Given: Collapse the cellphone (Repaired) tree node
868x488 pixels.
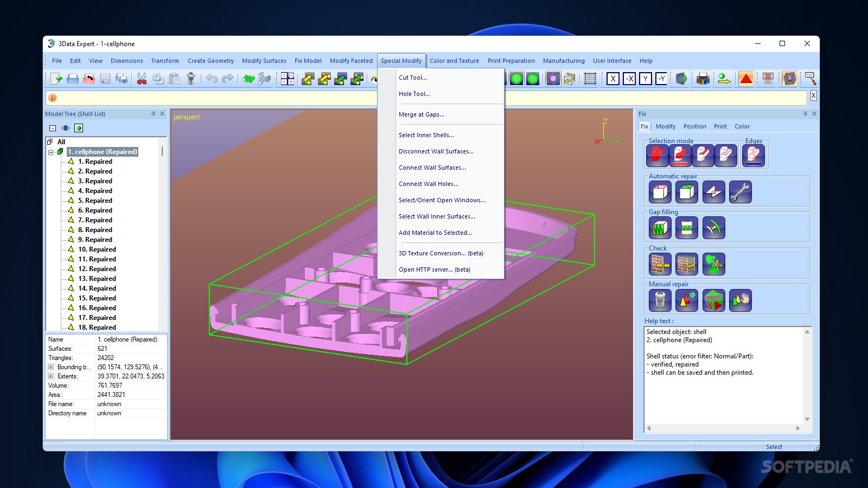Looking at the screenshot, I should pyautogui.click(x=52, y=152).
